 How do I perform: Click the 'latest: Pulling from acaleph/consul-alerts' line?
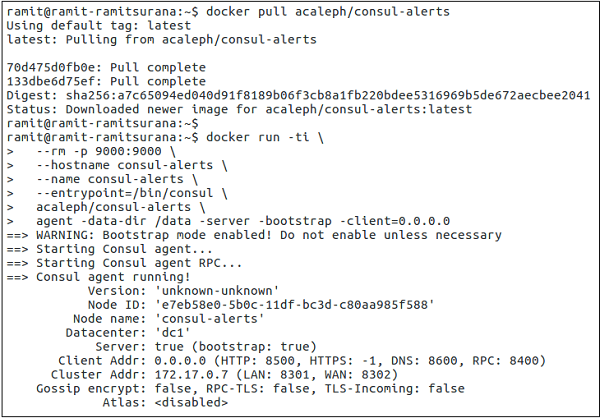[160, 39]
